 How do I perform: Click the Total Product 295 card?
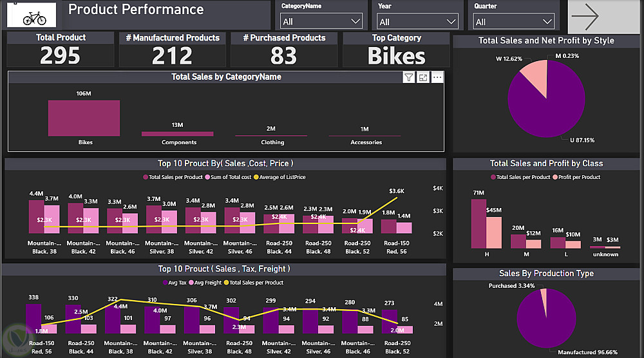[61, 50]
